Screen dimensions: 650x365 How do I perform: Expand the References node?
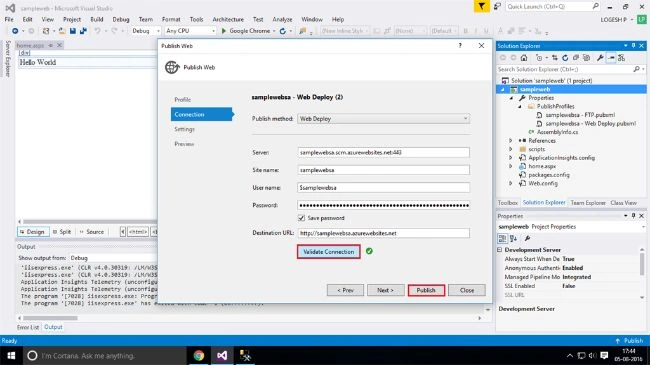[x=511, y=141]
